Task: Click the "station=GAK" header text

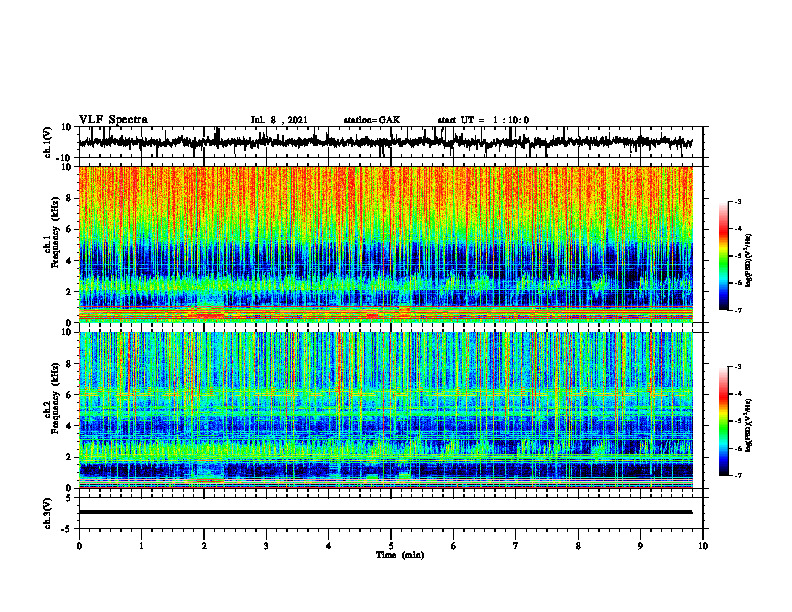Action: click(372, 120)
